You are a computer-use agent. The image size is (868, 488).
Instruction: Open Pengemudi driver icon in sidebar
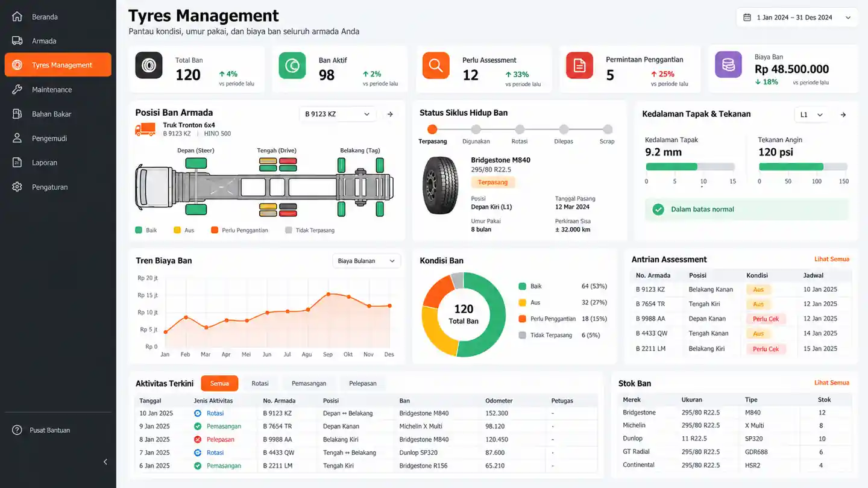17,138
